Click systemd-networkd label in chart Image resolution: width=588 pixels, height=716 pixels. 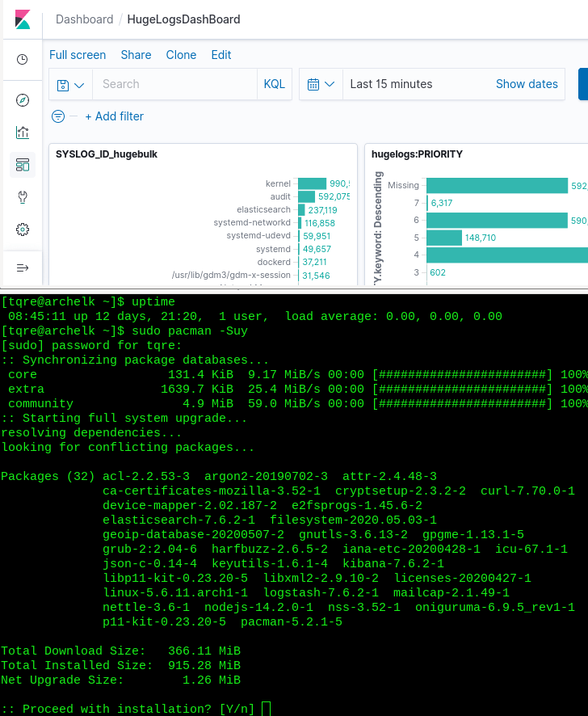coord(252,222)
